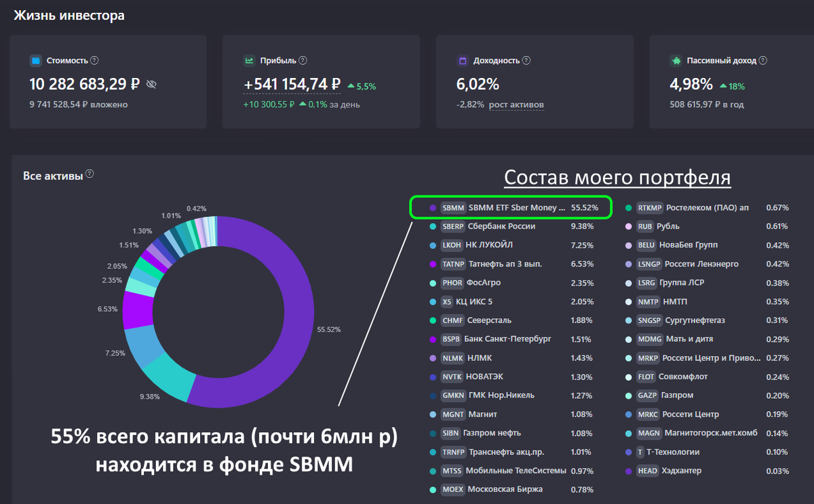Screen dimensions: 814x504
Task: Click the purple color dot beside SBMM
Action: 432,208
